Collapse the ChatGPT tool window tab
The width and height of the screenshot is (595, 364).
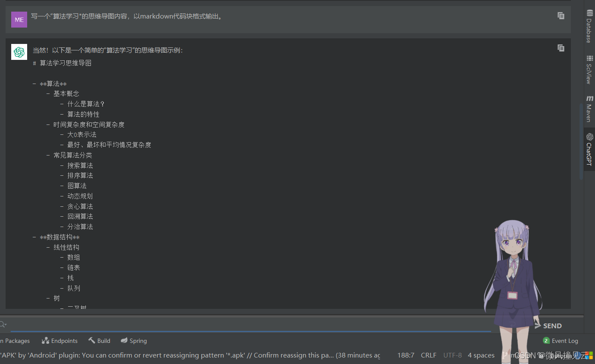(x=589, y=149)
